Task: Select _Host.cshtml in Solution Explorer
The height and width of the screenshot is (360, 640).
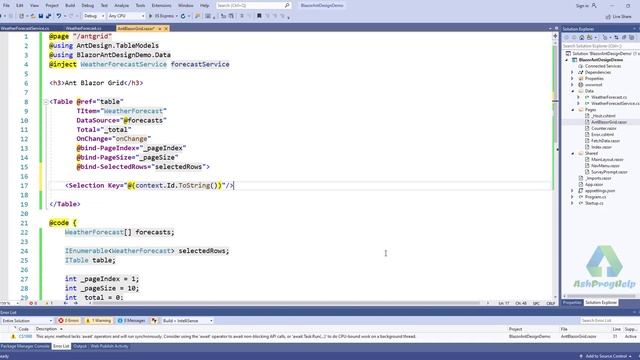Action: coord(603,116)
